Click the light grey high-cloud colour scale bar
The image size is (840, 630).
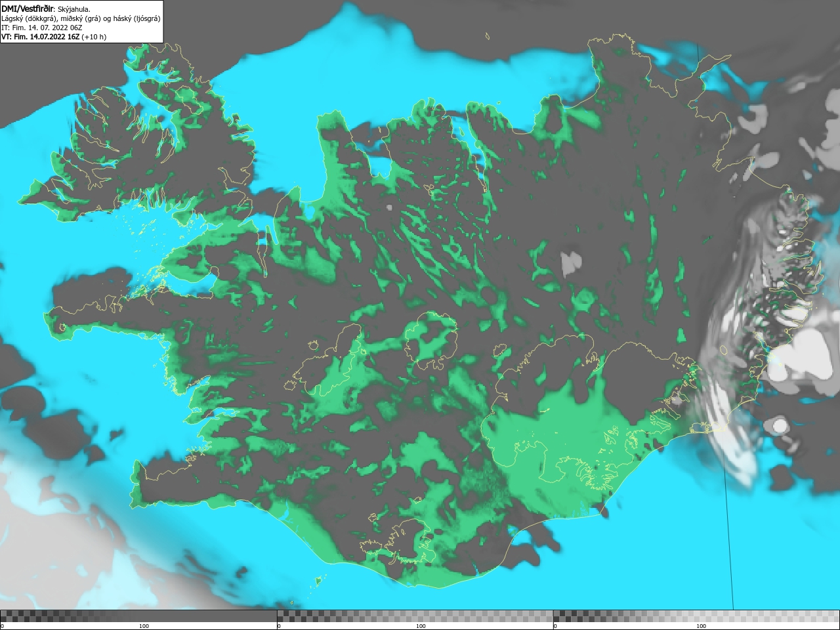(x=696, y=616)
